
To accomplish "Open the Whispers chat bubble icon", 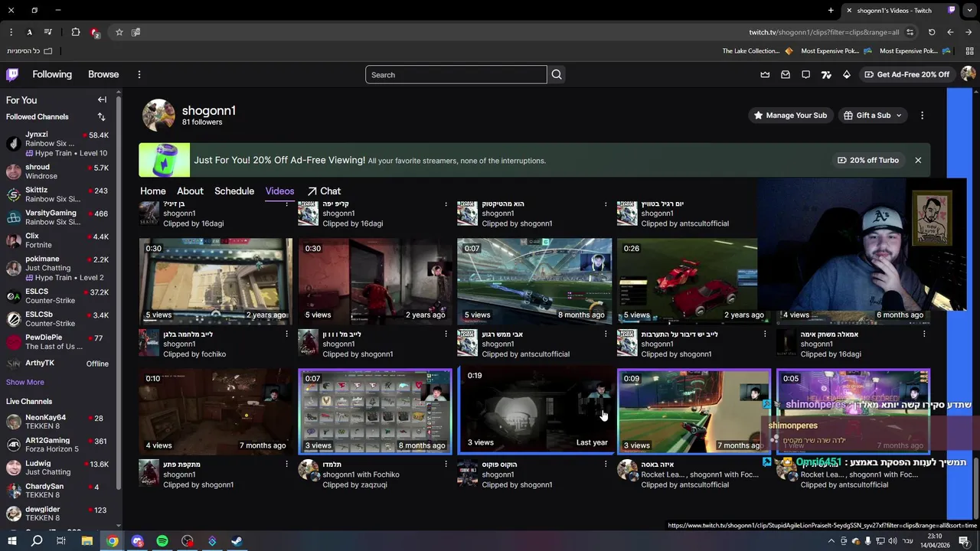I will coord(806,74).
